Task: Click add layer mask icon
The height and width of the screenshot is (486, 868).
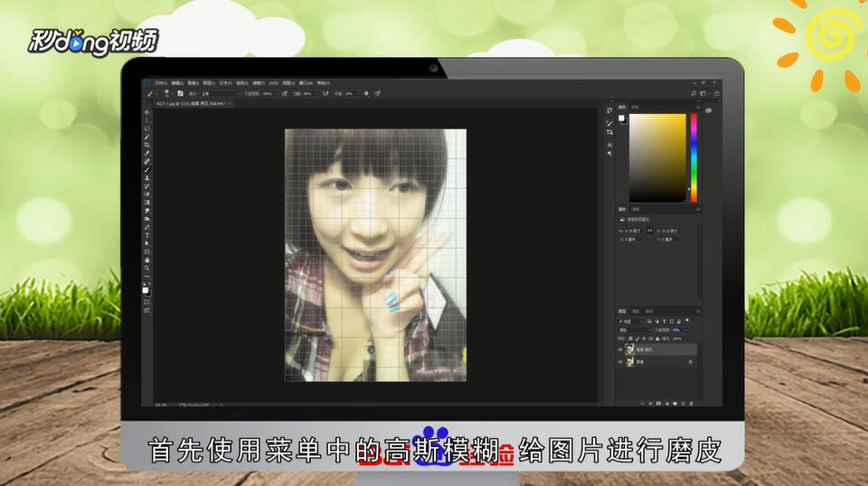Action: click(x=659, y=404)
